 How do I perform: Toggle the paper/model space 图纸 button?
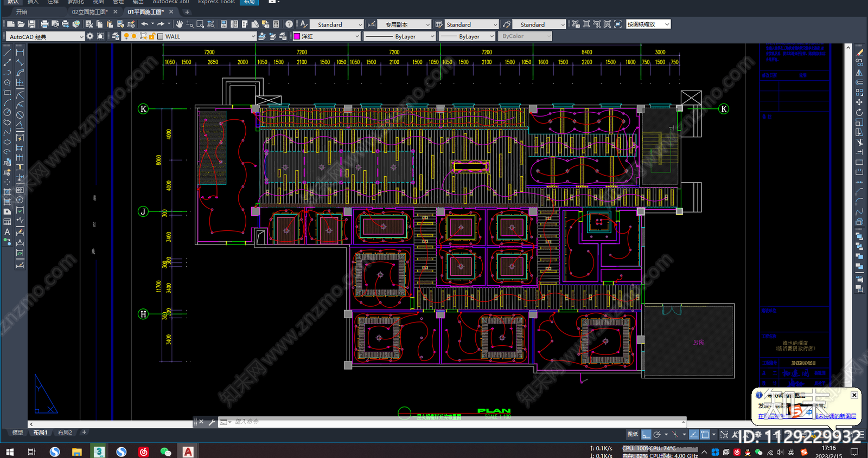coord(633,434)
